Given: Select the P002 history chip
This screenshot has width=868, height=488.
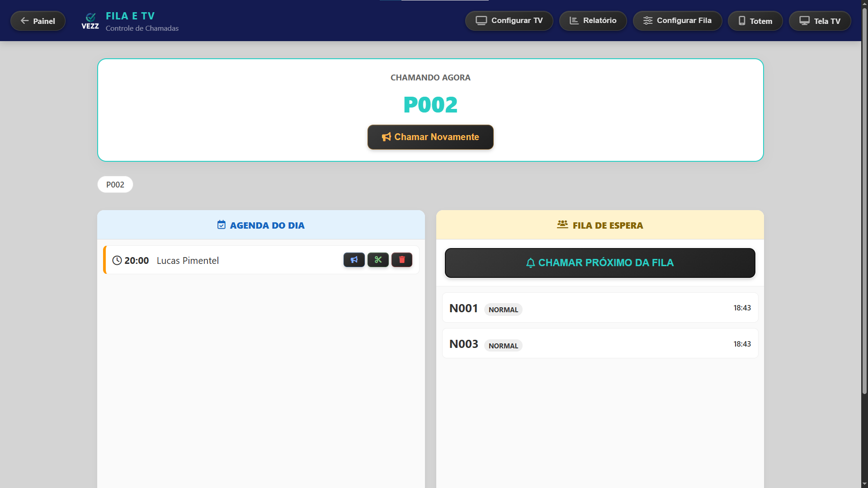Looking at the screenshot, I should pyautogui.click(x=115, y=184).
